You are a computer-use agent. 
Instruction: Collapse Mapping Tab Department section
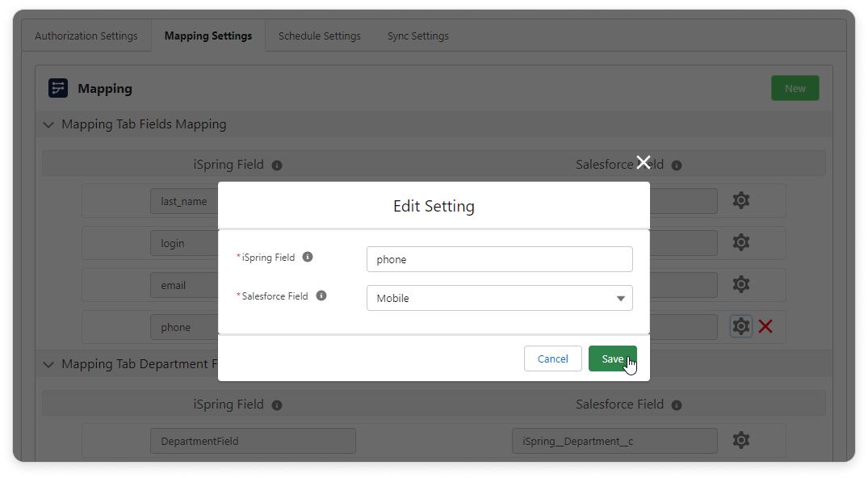[48, 364]
